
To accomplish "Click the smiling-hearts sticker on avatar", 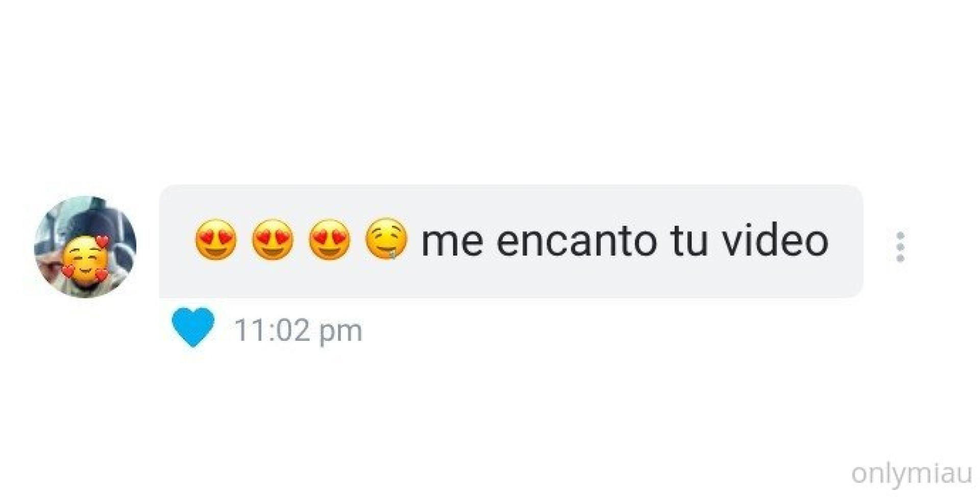I will coord(86,260).
